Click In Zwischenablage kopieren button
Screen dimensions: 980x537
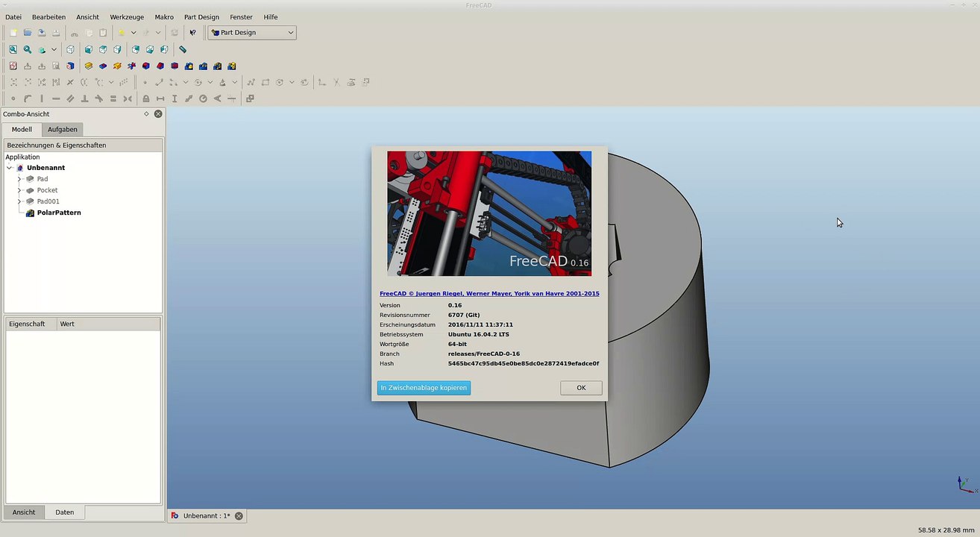pyautogui.click(x=424, y=388)
